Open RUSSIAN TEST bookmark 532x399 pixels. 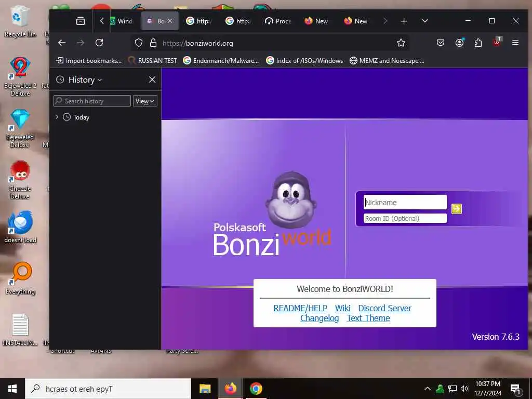(x=152, y=61)
